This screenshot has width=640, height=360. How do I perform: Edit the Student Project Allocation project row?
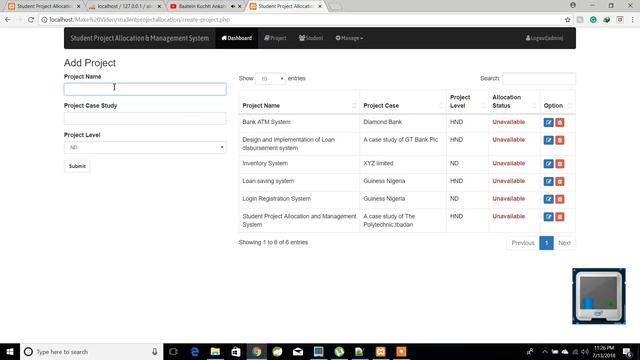pos(548,217)
